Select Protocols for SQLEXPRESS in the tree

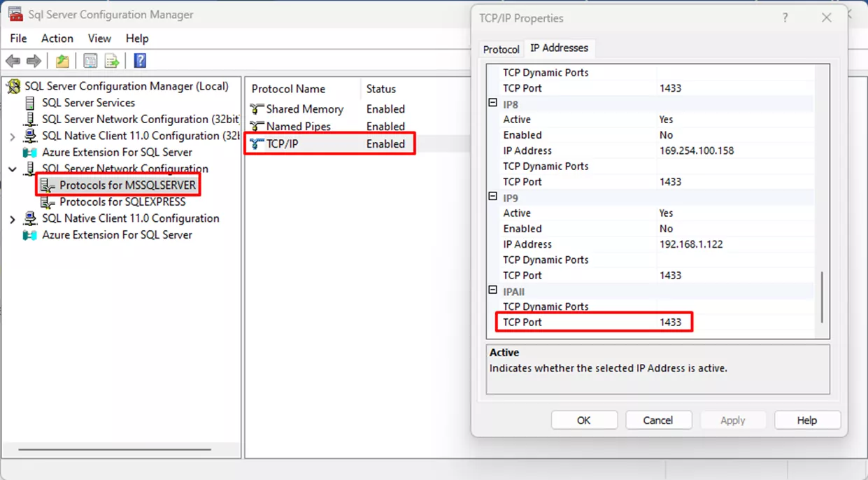(x=122, y=202)
